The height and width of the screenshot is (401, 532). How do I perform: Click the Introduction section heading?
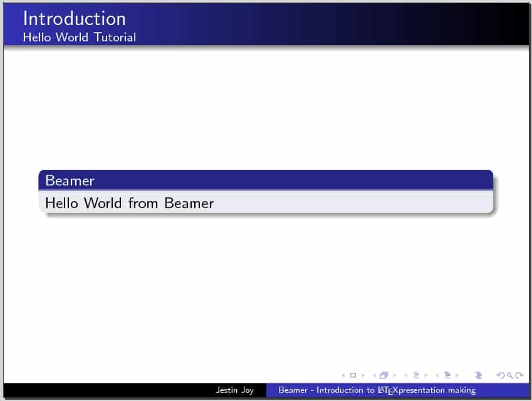[74, 18]
